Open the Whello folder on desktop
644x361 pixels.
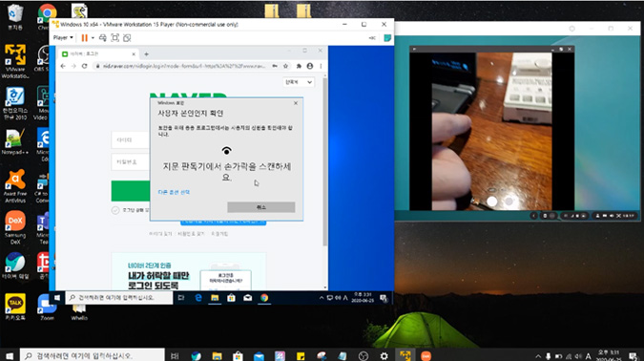[x=79, y=311]
